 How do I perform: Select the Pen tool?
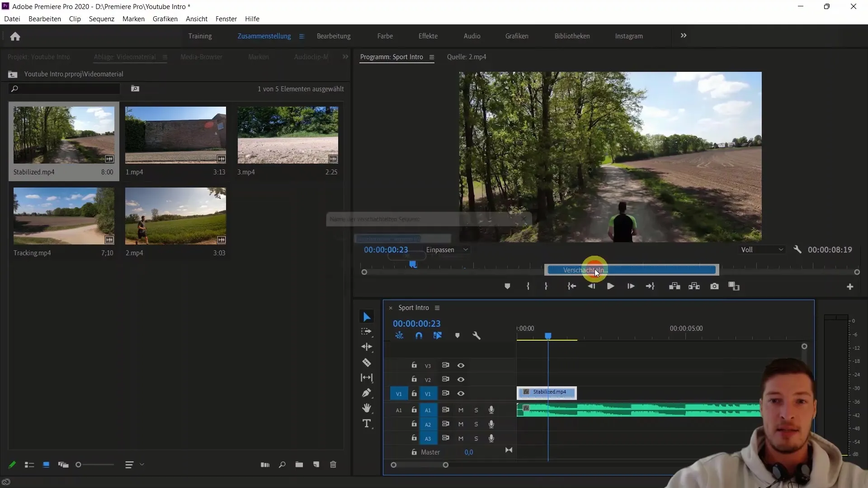coord(367,393)
